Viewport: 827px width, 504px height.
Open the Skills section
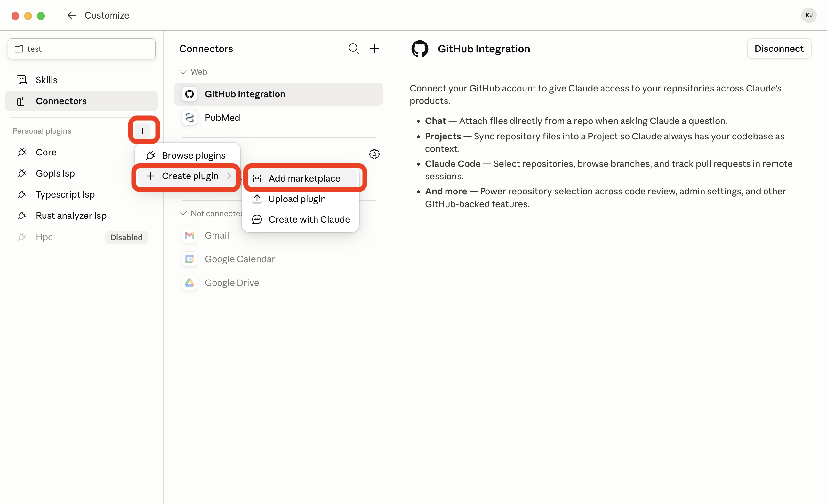click(x=82, y=80)
